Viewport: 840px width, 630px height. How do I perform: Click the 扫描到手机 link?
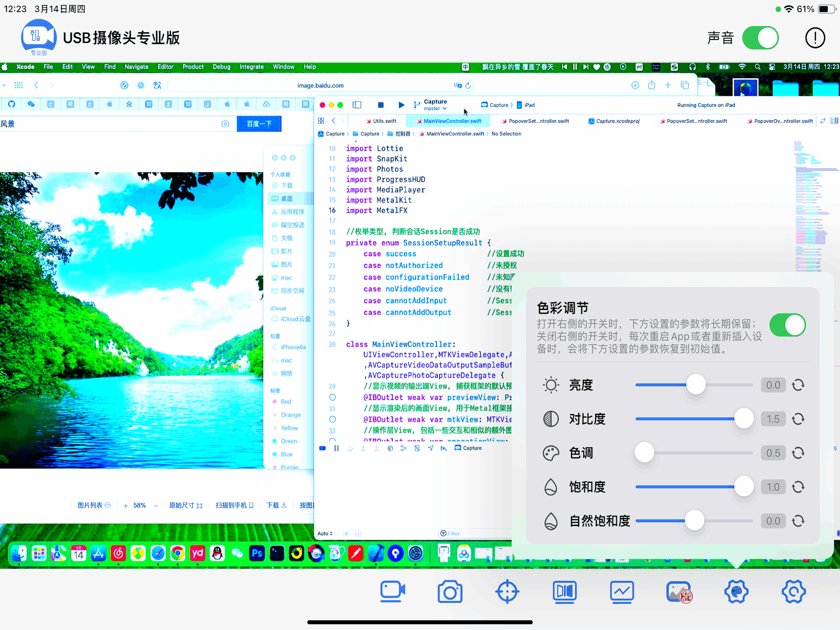tap(234, 505)
